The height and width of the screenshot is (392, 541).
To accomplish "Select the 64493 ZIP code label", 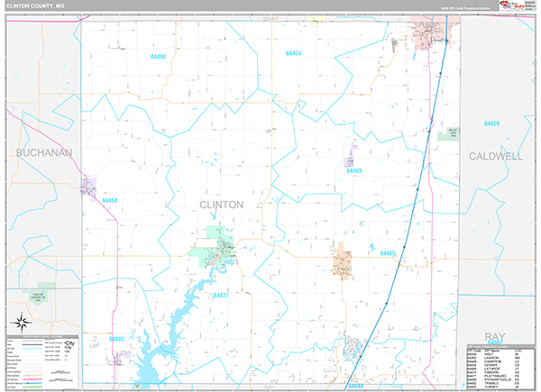I will click(x=353, y=170).
